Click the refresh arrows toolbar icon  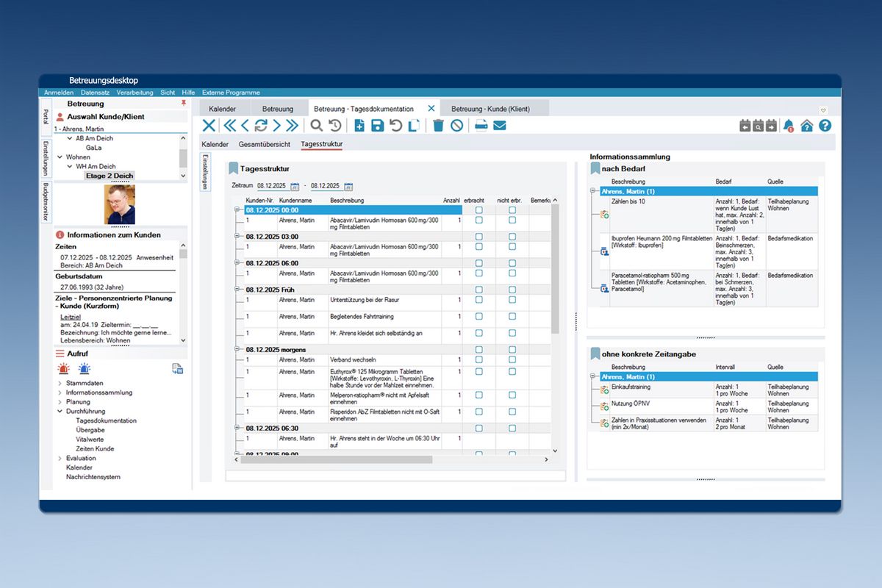261,126
